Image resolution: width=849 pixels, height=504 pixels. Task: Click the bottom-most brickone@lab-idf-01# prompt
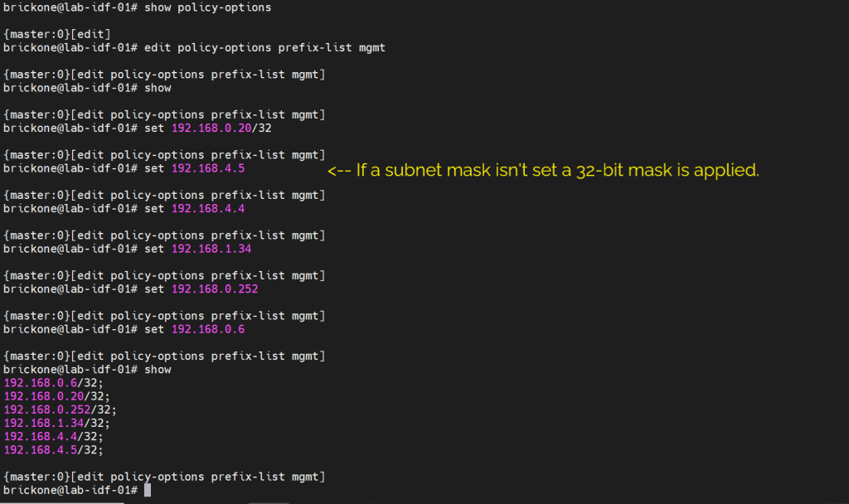coord(70,490)
